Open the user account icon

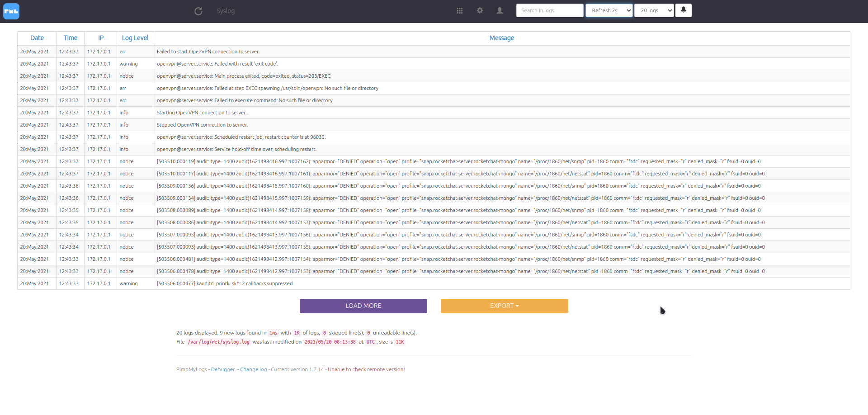click(500, 10)
